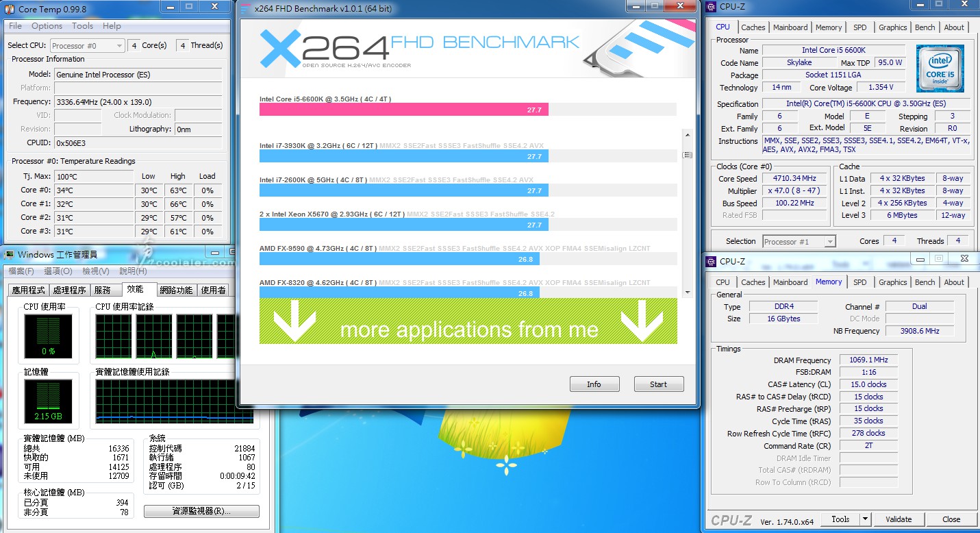Expand the Selection Processor #1 dropdown in CPU-Z
This screenshot has width=980, height=533.
(x=799, y=241)
